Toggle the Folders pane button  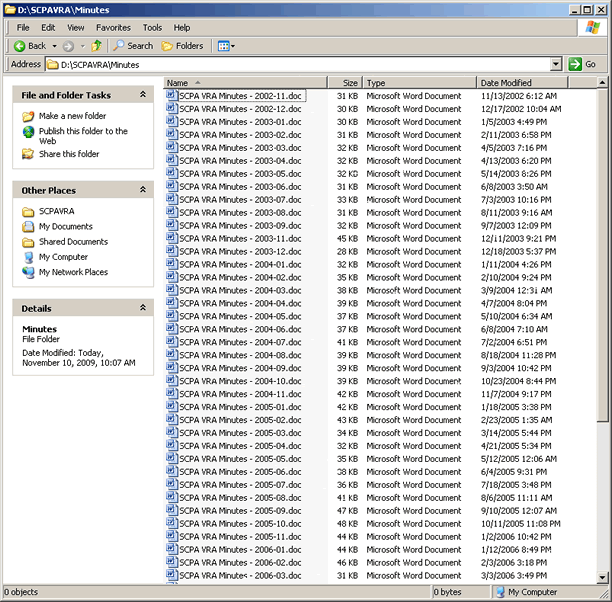pos(183,46)
